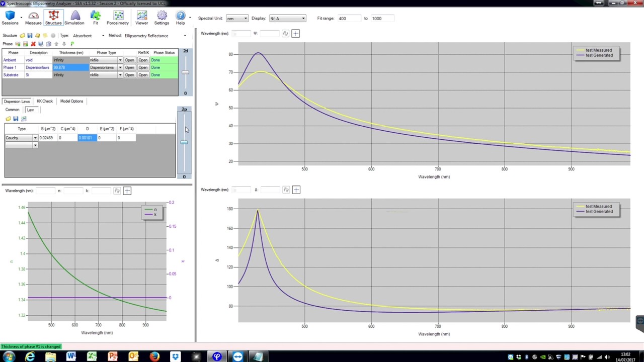Screen dimensions: 644x362
Task: Click the graph icon in Law toolbar
Action: 24,119
